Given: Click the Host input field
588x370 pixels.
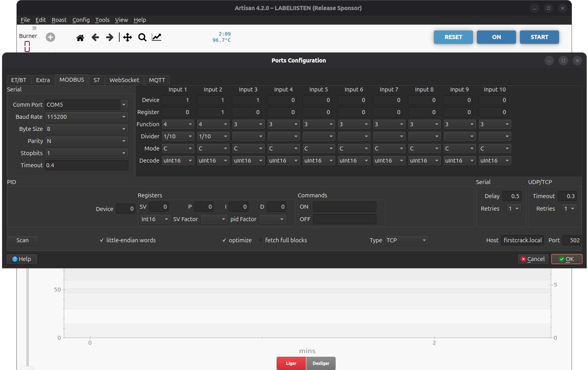Looking at the screenshot, I should point(522,240).
